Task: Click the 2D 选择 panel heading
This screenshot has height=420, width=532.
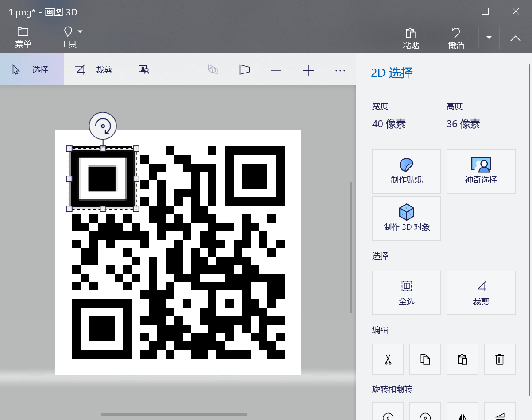Action: click(392, 73)
